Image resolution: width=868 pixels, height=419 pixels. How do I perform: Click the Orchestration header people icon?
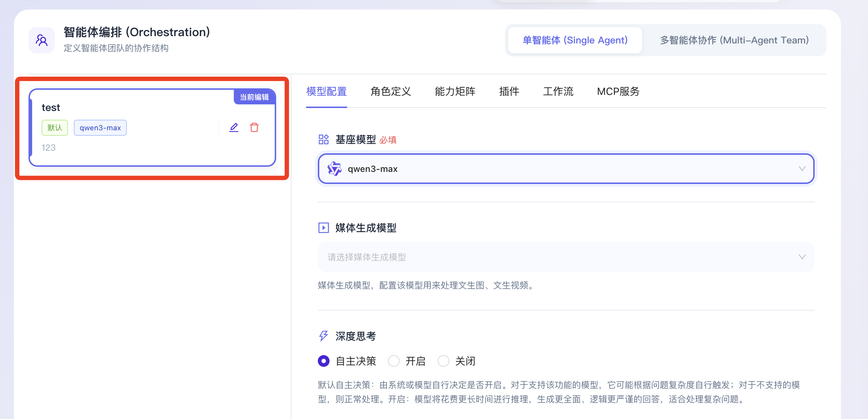[42, 40]
